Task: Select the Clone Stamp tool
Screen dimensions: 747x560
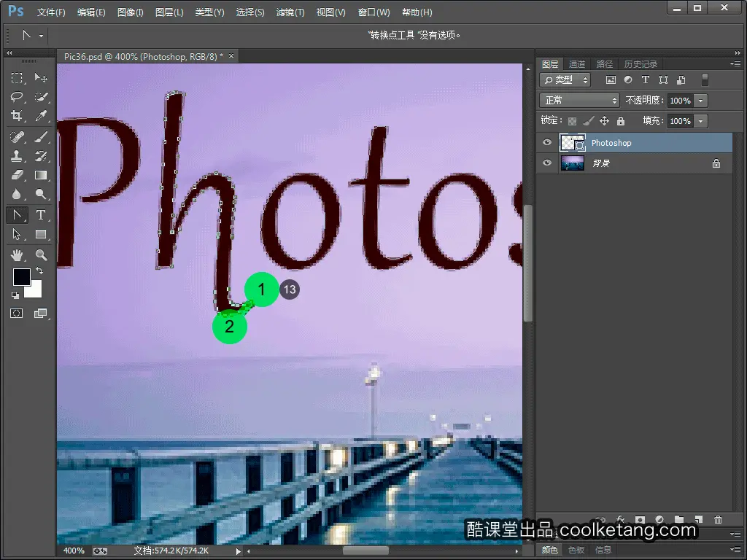Action: coord(18,156)
